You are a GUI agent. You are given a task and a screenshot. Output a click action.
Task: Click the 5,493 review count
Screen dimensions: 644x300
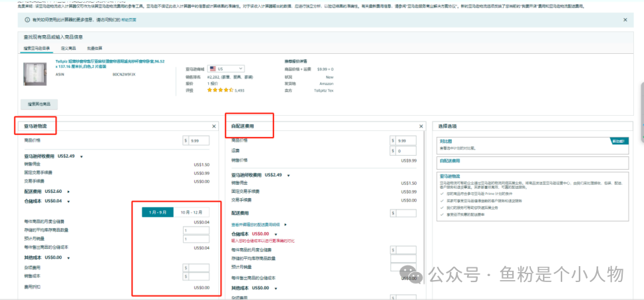tap(240, 90)
